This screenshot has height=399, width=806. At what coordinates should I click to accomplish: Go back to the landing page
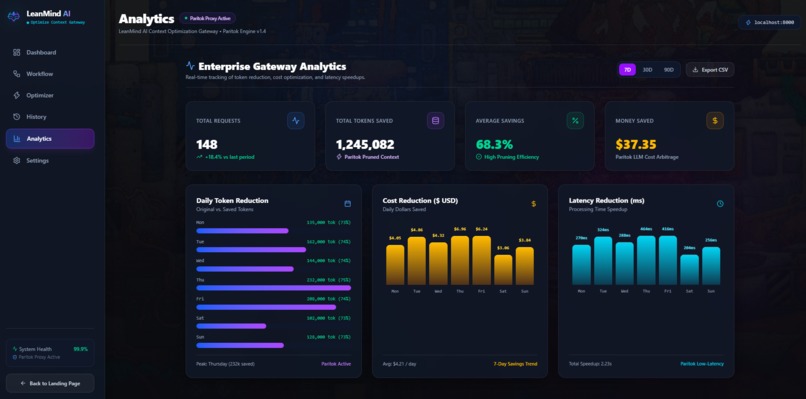[50, 384]
